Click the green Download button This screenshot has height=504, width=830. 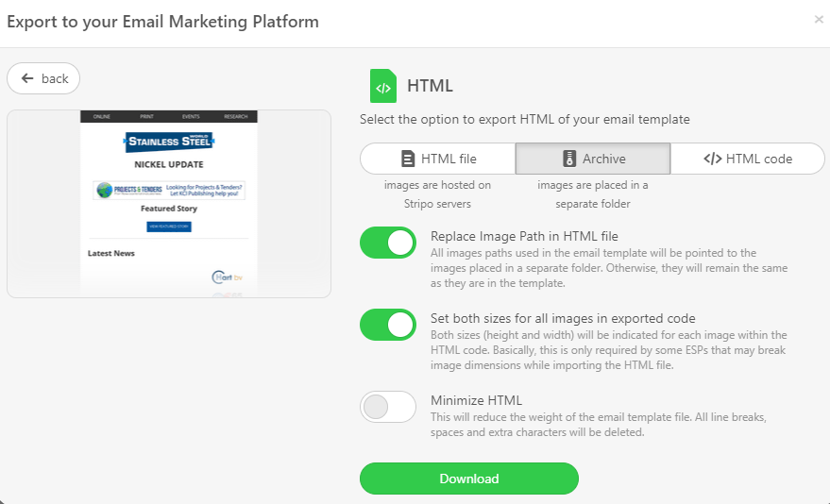pos(469,479)
